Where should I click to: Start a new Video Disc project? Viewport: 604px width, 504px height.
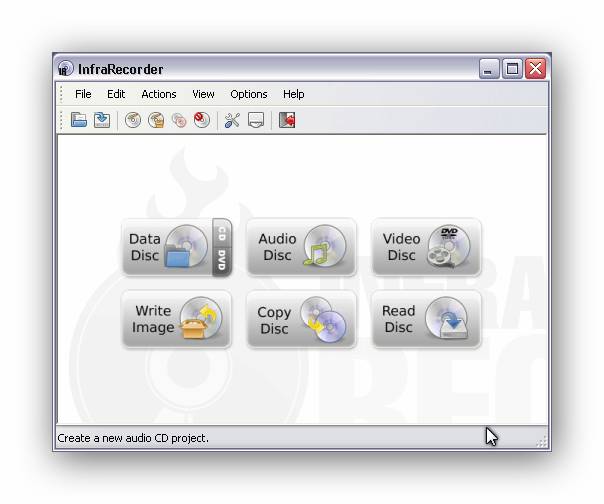[x=426, y=247]
